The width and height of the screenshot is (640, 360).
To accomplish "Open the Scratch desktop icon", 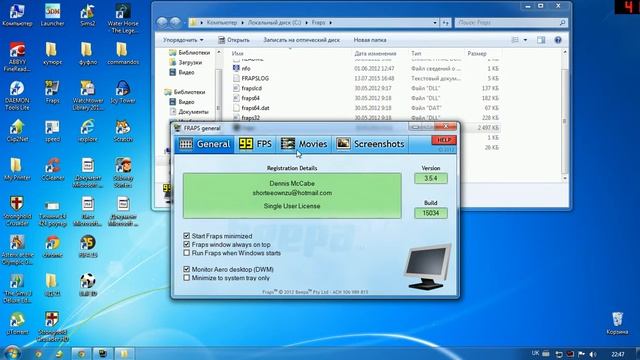I will point(123,131).
